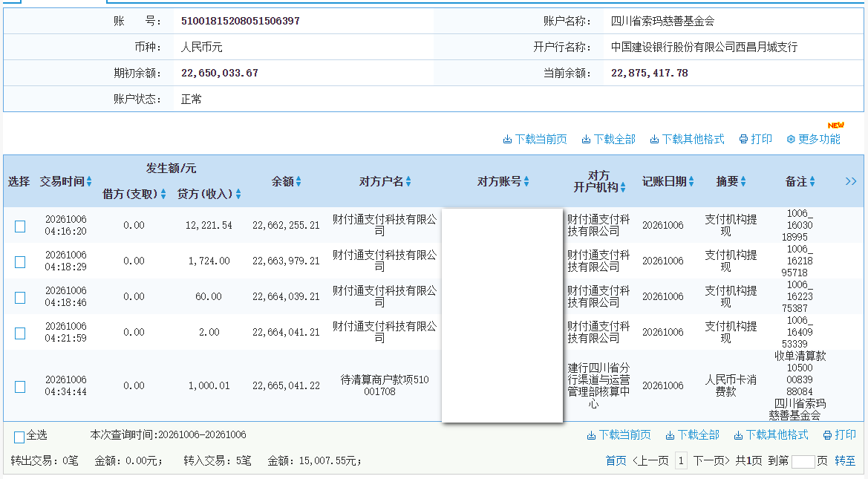Click bottom 下载其他格式 link
The image size is (868, 479).
[x=771, y=434]
